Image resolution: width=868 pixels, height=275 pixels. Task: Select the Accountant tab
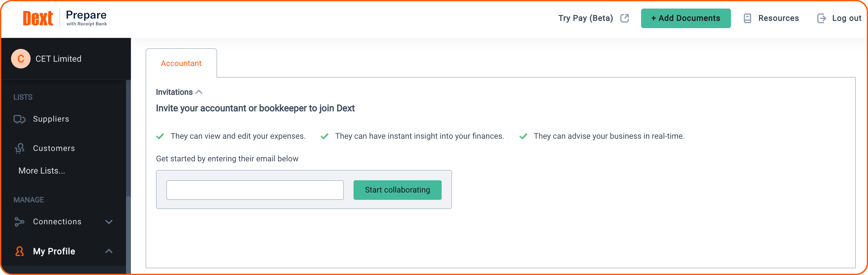[181, 63]
